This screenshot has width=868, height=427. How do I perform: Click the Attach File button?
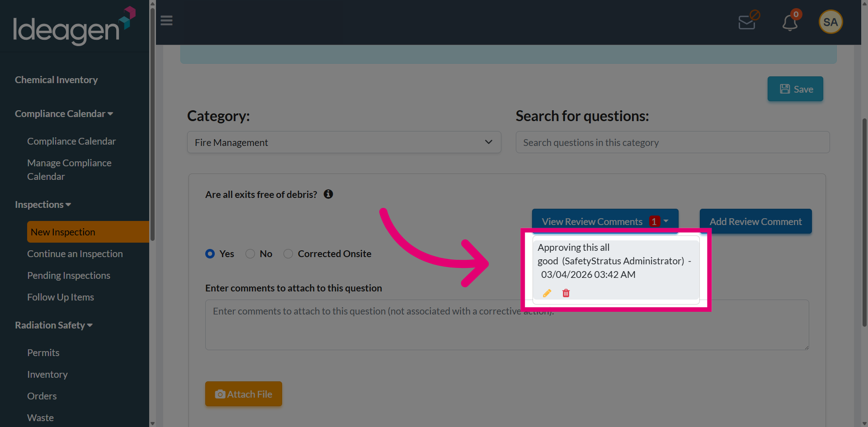(x=244, y=394)
